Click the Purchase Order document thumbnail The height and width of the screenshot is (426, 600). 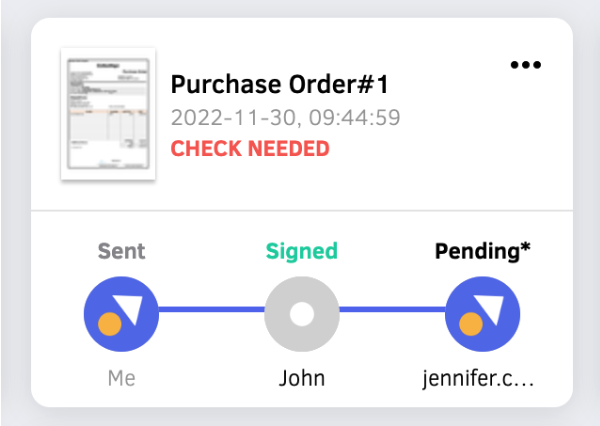[108, 114]
